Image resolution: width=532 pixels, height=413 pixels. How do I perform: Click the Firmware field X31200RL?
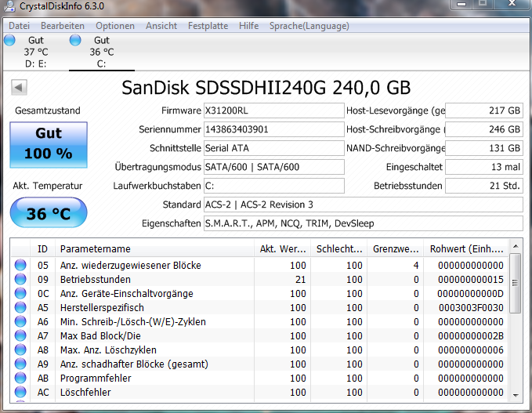273,110
